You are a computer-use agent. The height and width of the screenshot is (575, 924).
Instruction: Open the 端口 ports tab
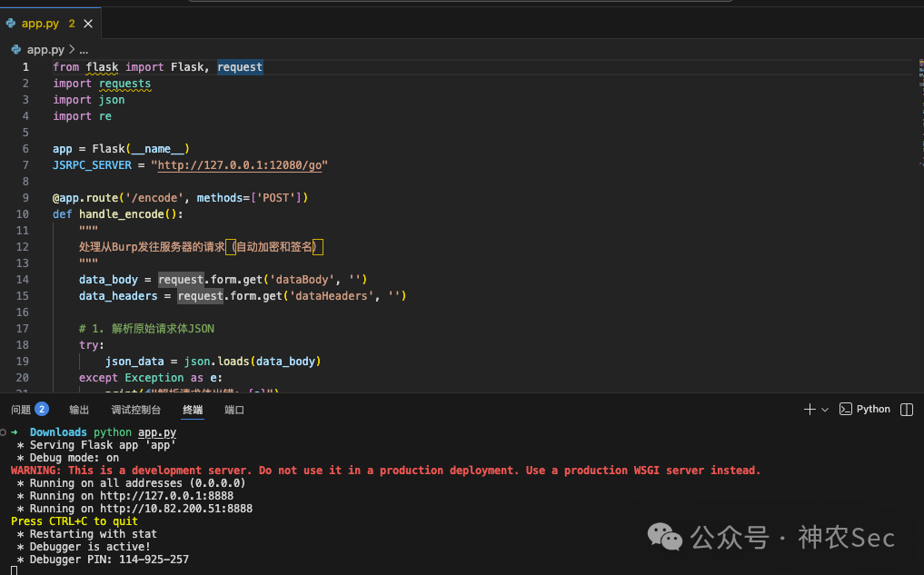(x=233, y=410)
